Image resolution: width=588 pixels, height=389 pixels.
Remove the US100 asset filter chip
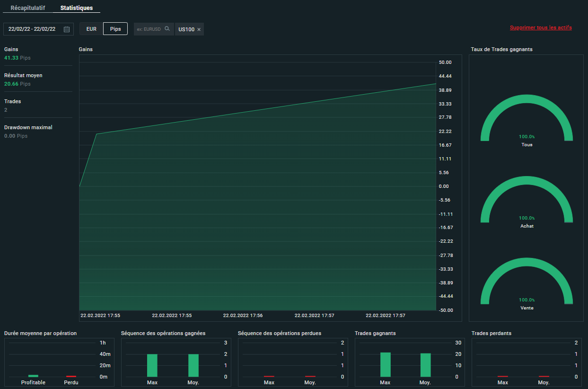coord(199,29)
